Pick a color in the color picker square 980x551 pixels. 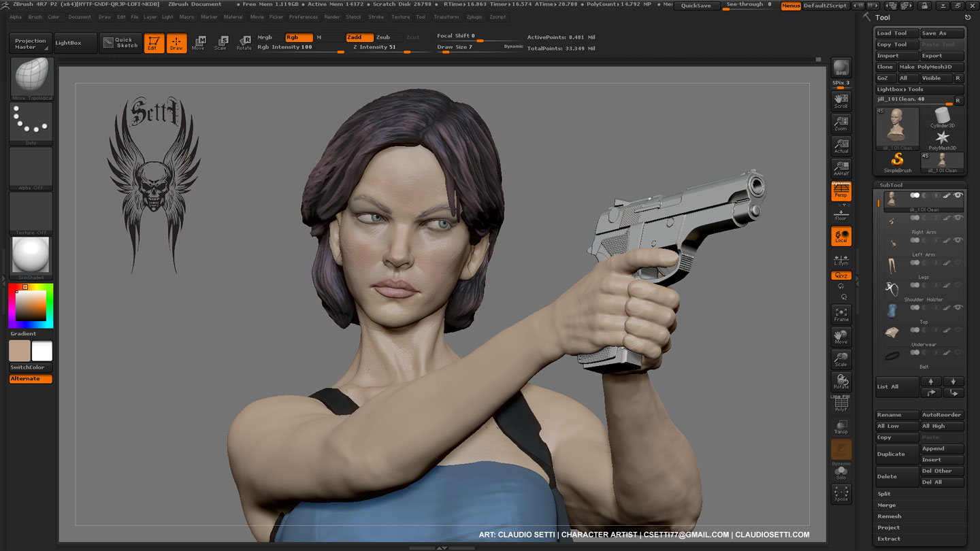point(31,306)
